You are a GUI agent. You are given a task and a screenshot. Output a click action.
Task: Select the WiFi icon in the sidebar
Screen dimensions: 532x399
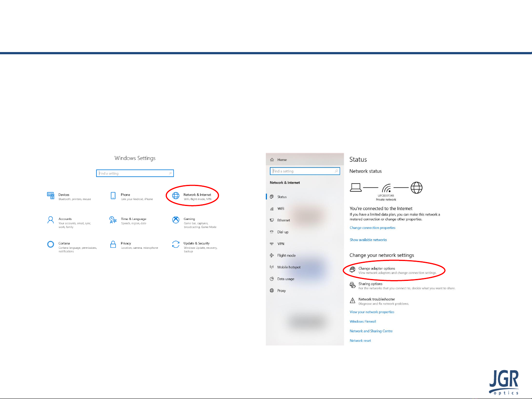point(272,209)
